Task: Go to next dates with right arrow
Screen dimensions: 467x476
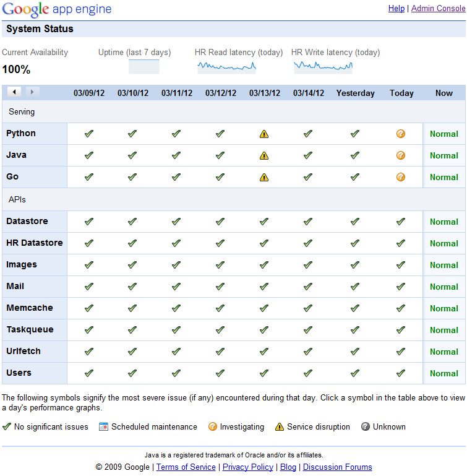Action: point(32,92)
